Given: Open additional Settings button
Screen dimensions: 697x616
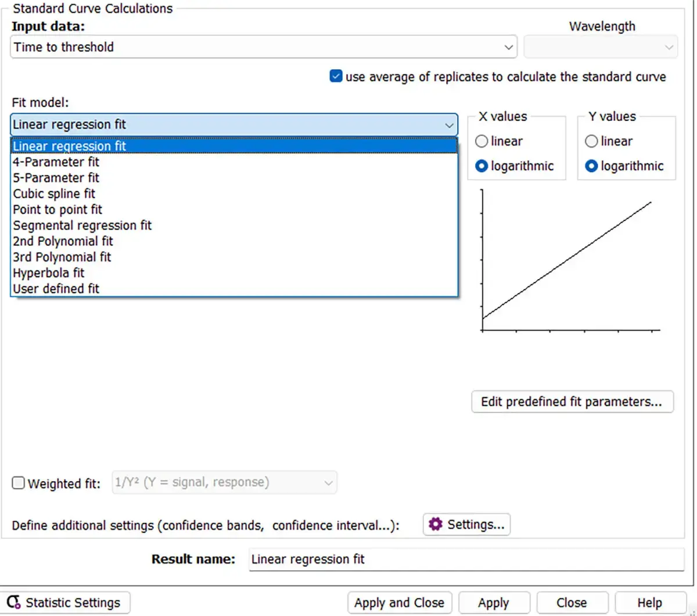Looking at the screenshot, I should pyautogui.click(x=466, y=524).
